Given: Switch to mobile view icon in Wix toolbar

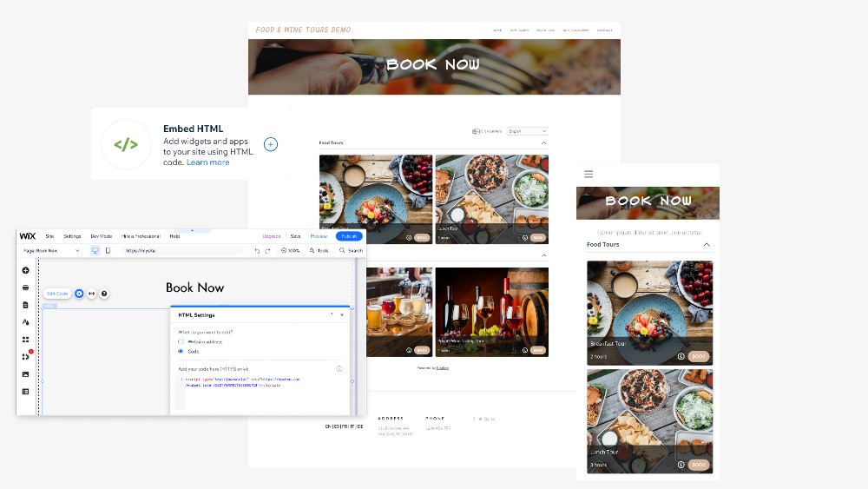Looking at the screenshot, I should 108,250.
